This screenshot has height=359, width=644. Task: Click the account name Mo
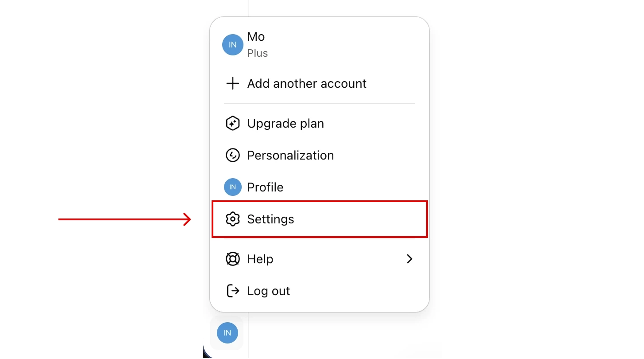click(x=256, y=36)
